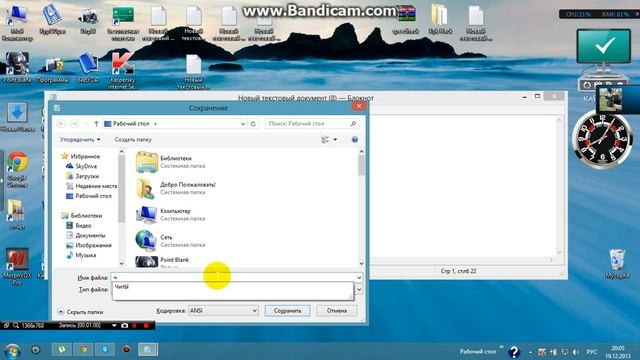Click the Имя файла text field

[x=233, y=278]
